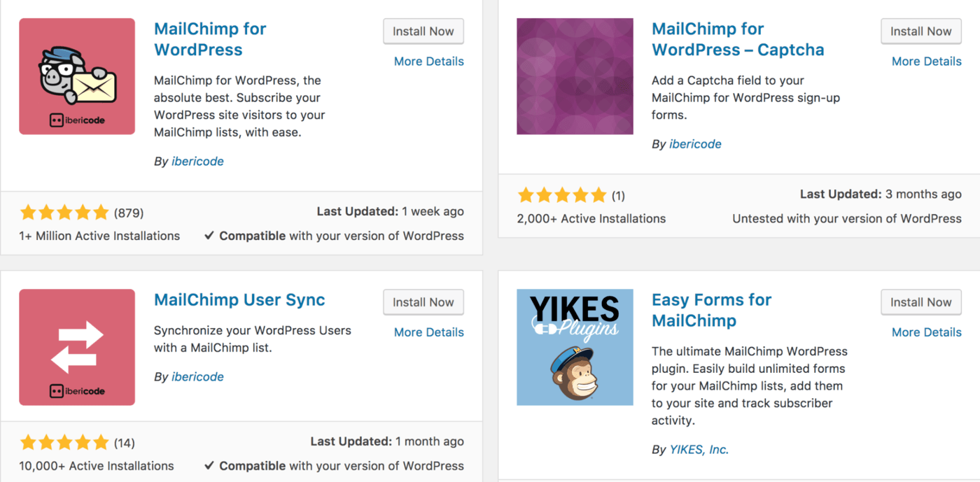Click the compatibility checkmark beside 1 week ago card

pos(209,236)
